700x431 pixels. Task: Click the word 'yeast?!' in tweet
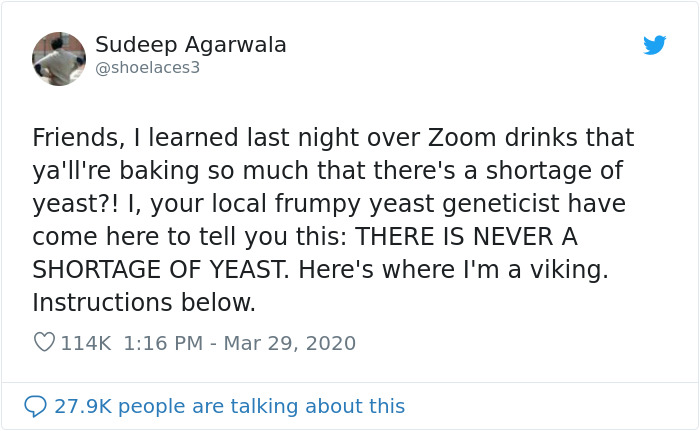pyautogui.click(x=72, y=204)
